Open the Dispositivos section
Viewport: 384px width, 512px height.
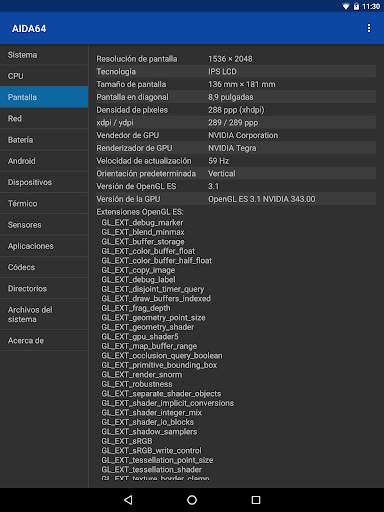click(x=44, y=182)
